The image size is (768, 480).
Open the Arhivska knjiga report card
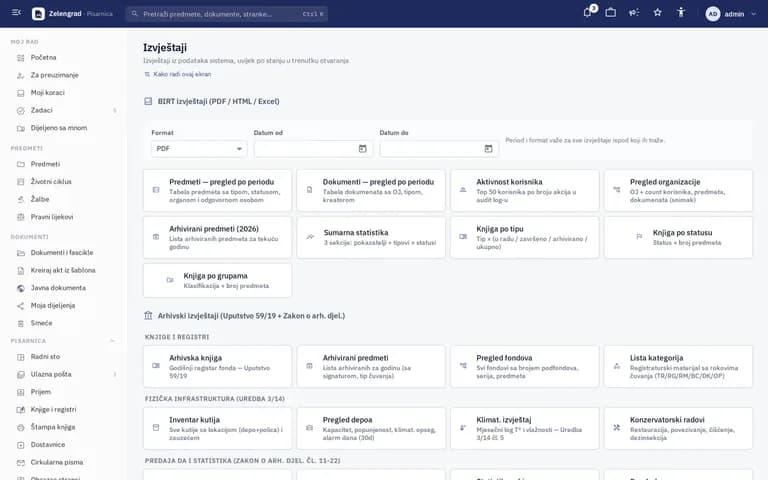point(217,367)
